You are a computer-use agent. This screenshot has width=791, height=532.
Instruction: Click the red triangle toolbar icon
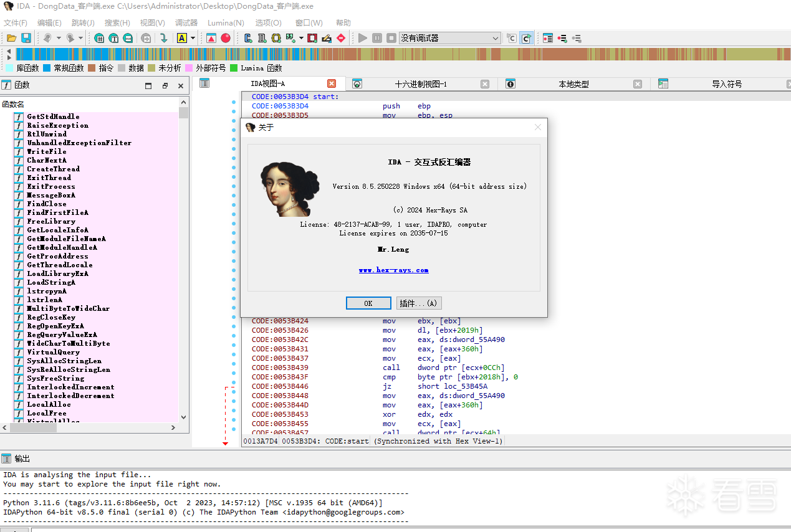point(211,38)
